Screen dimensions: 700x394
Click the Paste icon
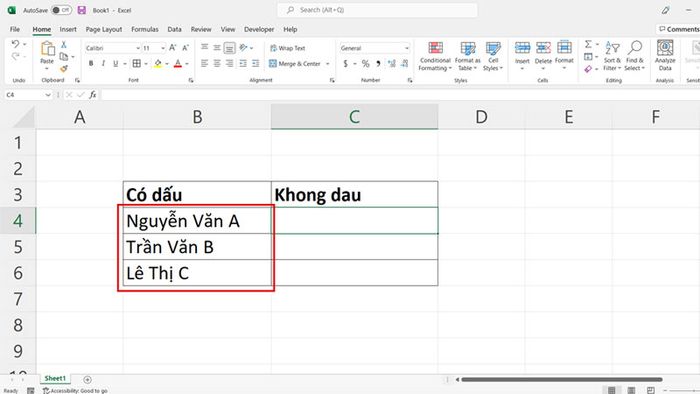point(47,49)
